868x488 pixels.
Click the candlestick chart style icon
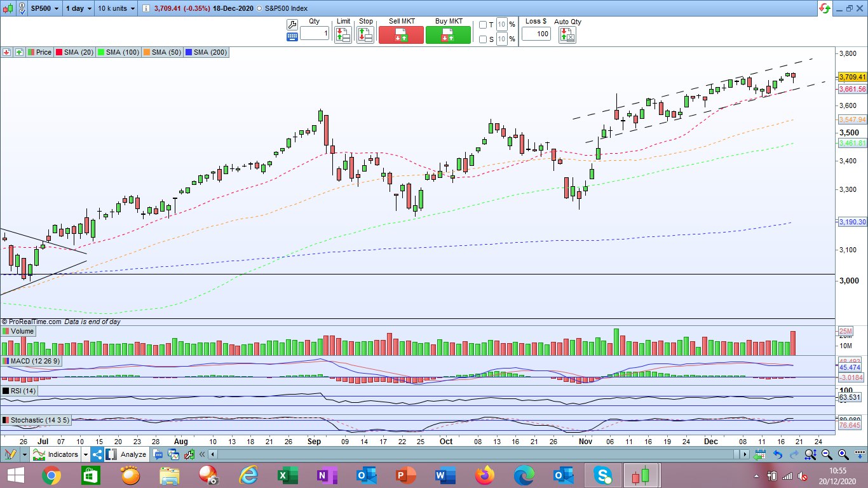tap(8, 10)
